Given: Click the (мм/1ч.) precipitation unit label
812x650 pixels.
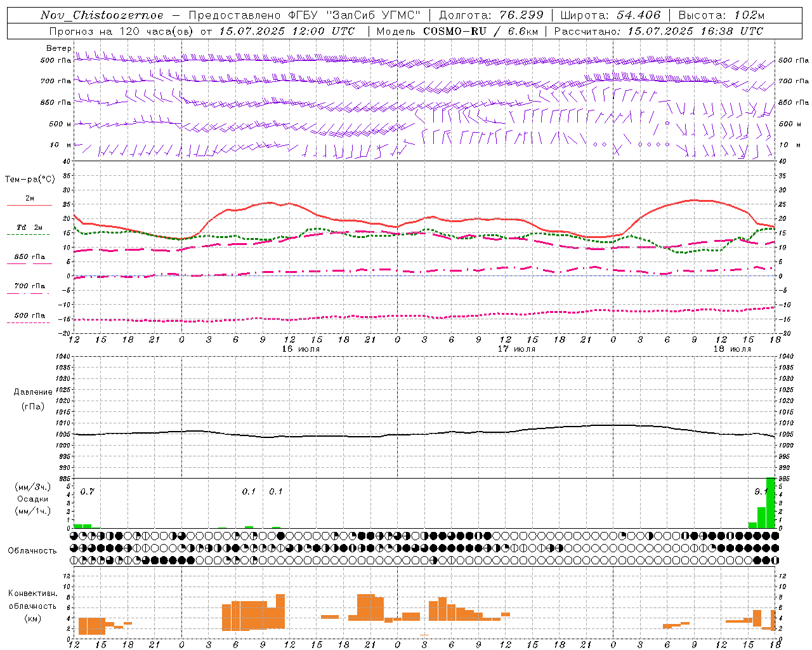Looking at the screenshot, I should 32,510.
